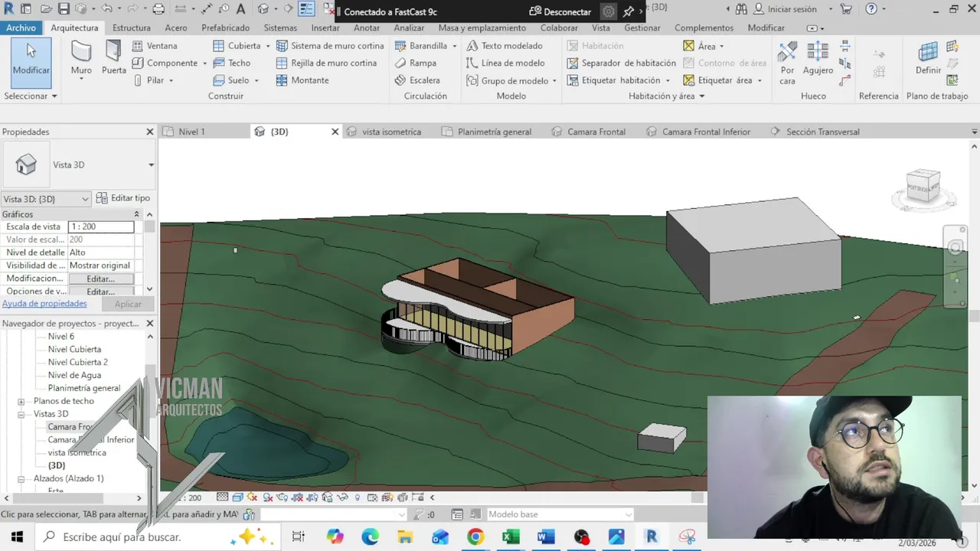This screenshot has height=551, width=980.
Task: Open the Anotar ribbon tab
Action: (367, 28)
